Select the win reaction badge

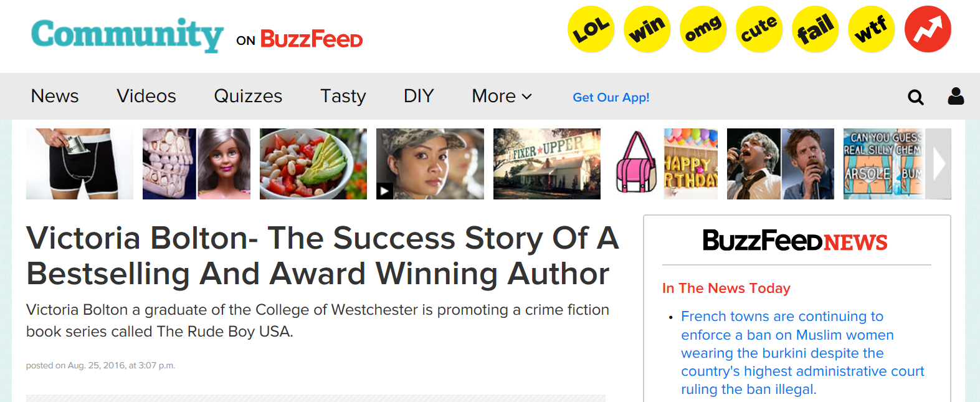click(x=647, y=28)
